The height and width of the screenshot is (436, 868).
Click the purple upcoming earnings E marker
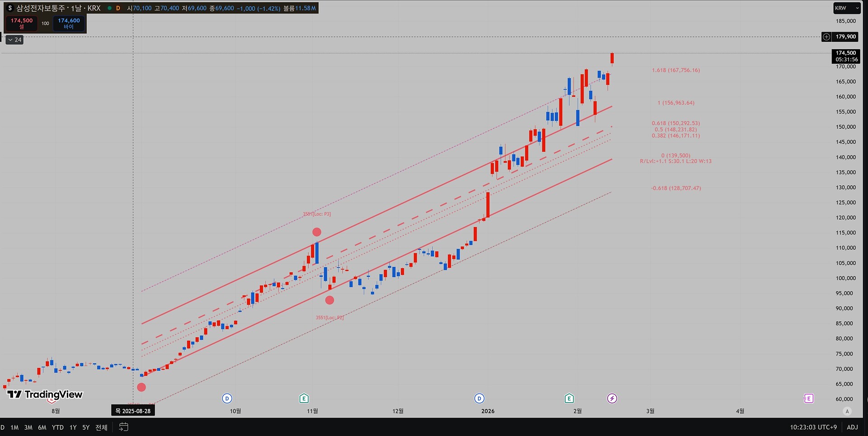pos(808,398)
